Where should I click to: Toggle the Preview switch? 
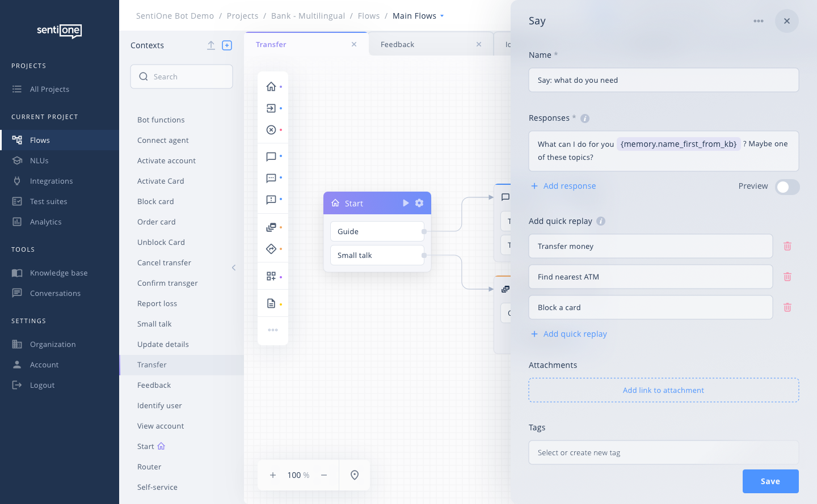[787, 187]
